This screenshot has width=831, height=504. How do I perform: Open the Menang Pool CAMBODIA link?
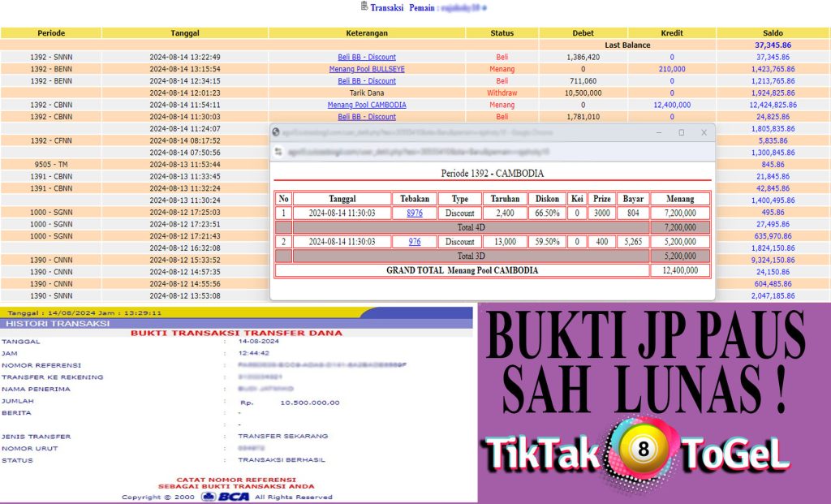click(367, 105)
